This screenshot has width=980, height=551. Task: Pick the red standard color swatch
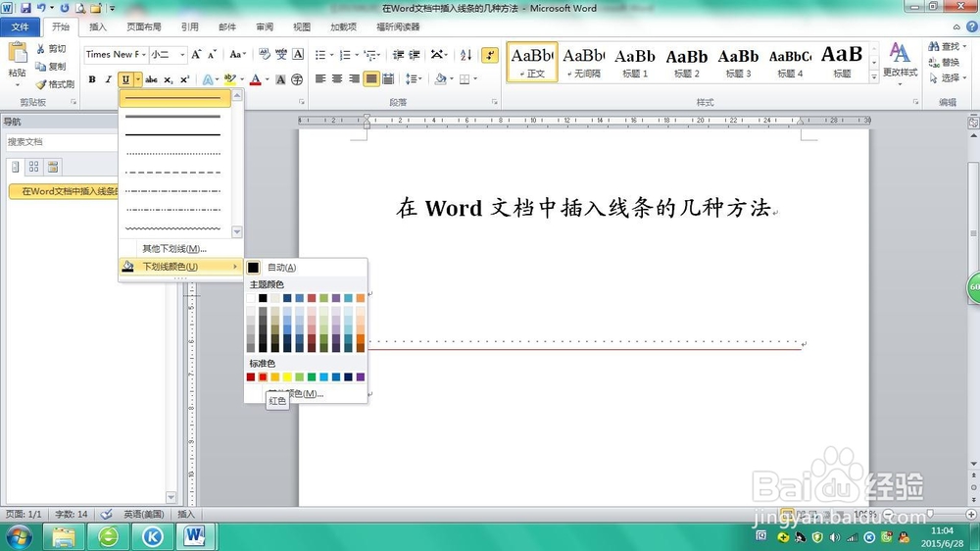pos(263,377)
